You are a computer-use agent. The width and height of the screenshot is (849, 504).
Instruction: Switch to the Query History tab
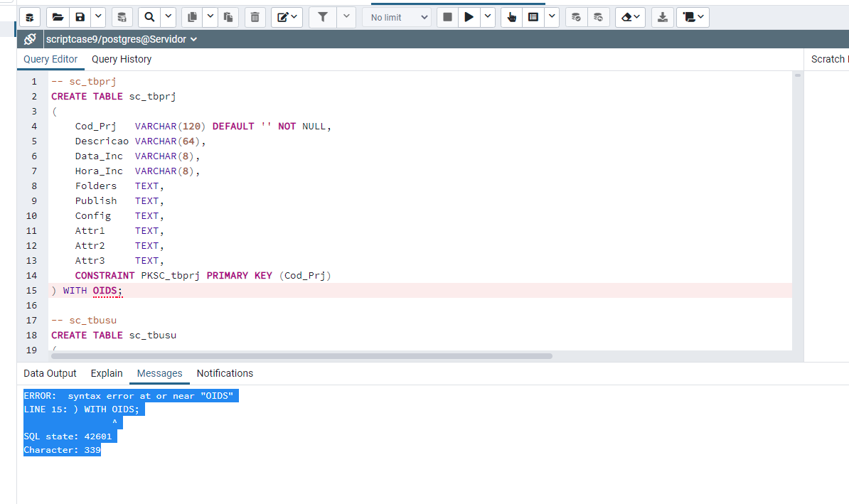click(122, 59)
